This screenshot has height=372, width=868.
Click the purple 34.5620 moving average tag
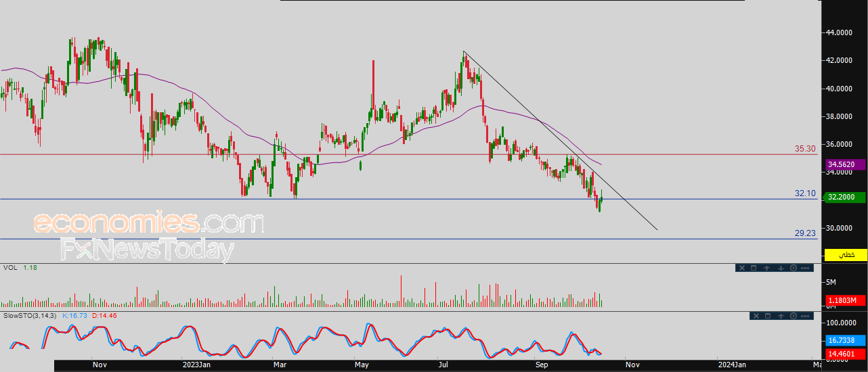coord(846,164)
